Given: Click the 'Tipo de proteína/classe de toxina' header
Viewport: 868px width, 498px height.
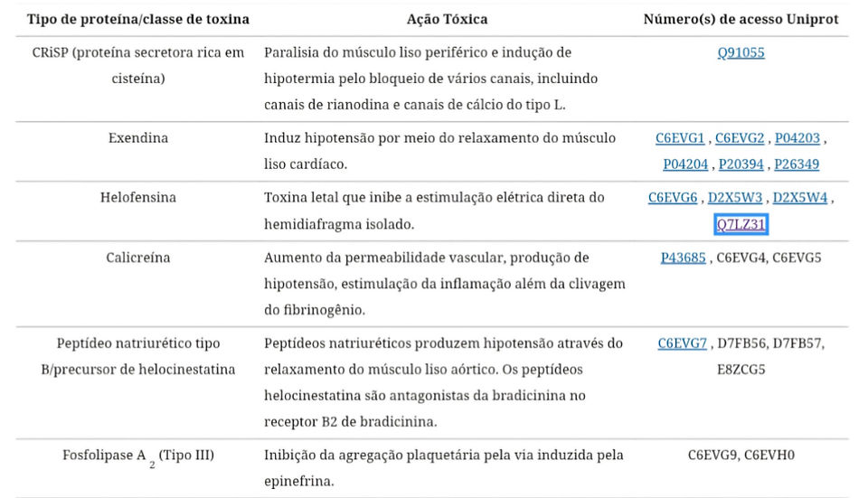Looking at the screenshot, I should tap(138, 19).
